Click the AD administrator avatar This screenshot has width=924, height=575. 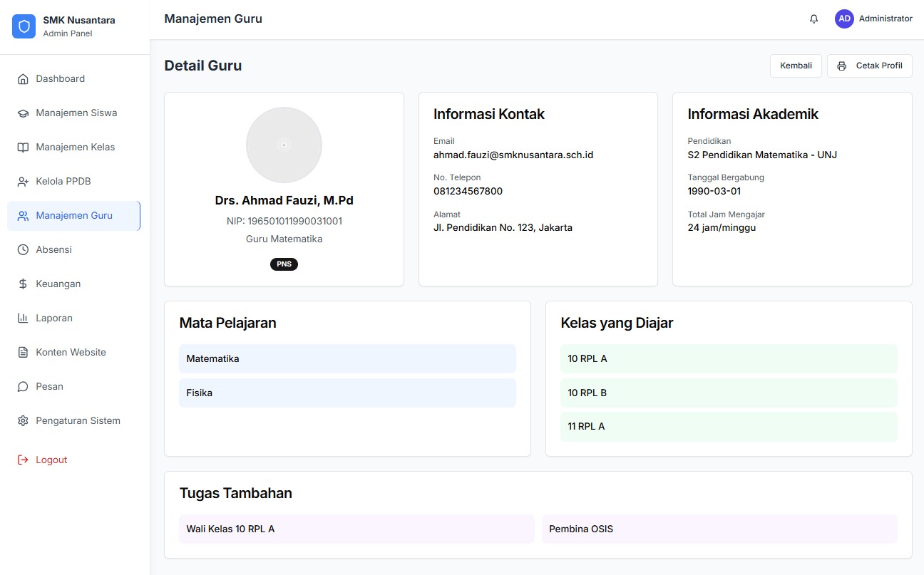(844, 19)
